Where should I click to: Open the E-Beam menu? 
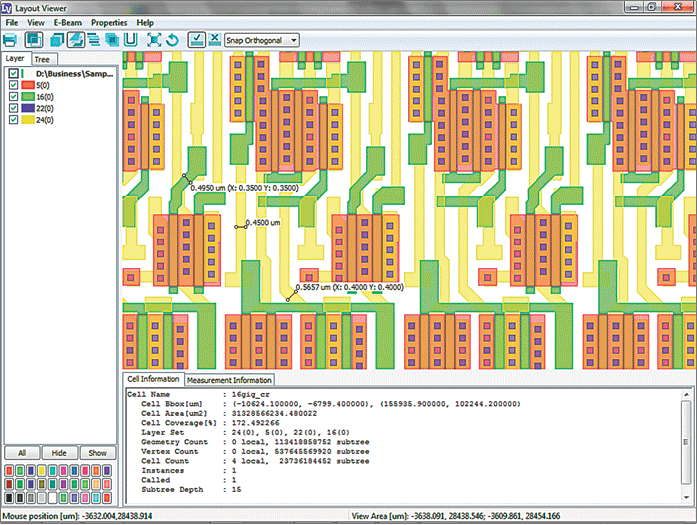(68, 22)
